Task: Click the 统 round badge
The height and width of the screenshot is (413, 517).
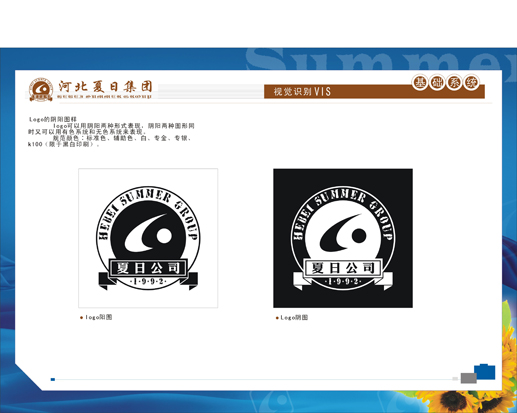Action: (471, 82)
